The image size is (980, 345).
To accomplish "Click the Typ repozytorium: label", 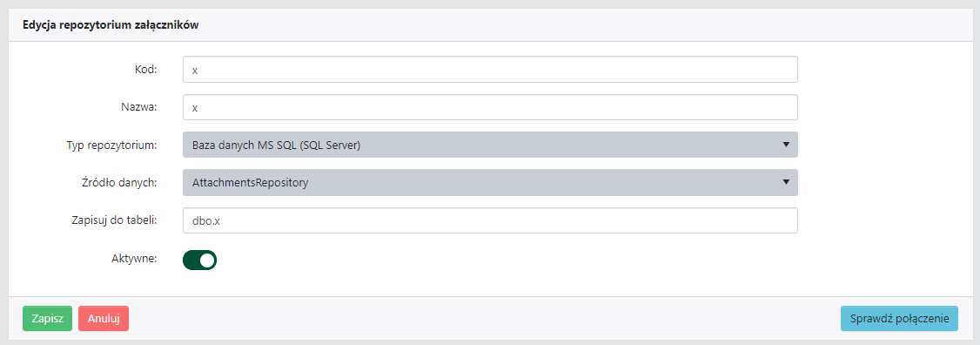I will [x=112, y=145].
